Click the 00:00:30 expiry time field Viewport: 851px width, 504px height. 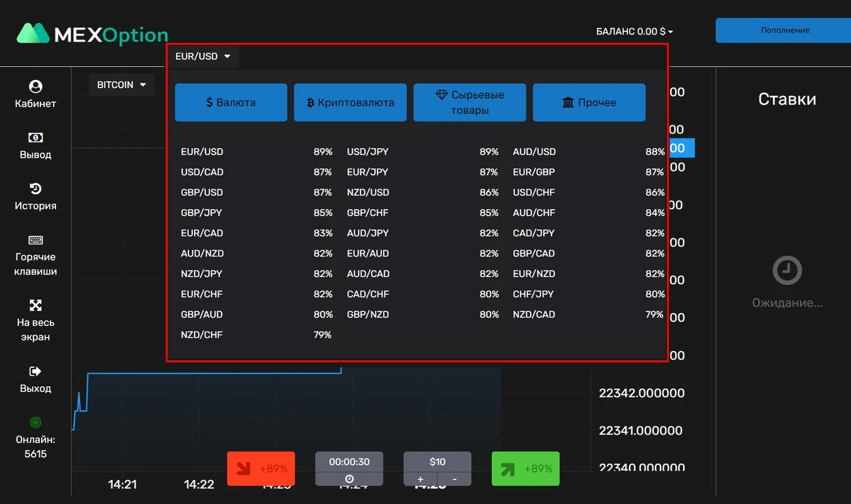[x=349, y=462]
